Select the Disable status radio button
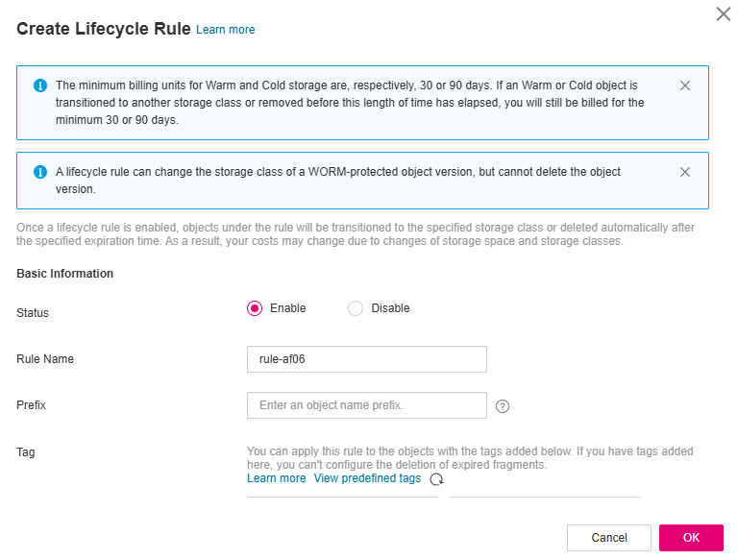Image resolution: width=738 pixels, height=560 pixels. [x=356, y=308]
